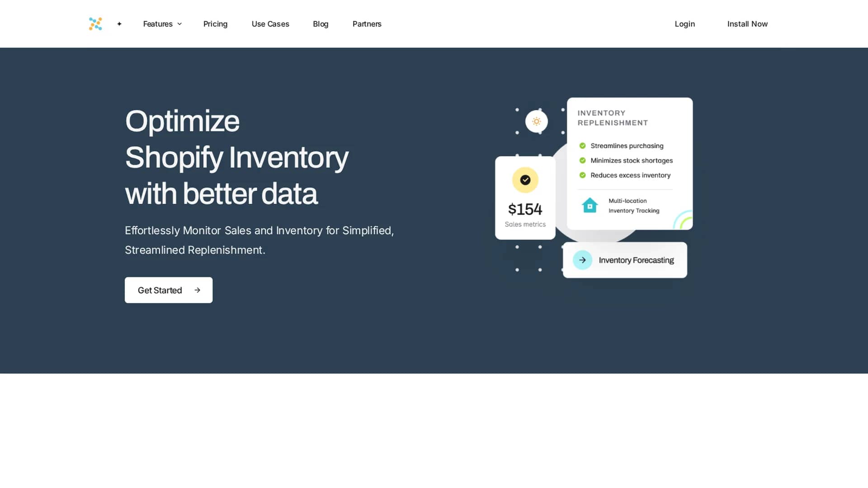Click the Inventory Replenishment heading
Screen dimensions: 868x488
pos(613,118)
